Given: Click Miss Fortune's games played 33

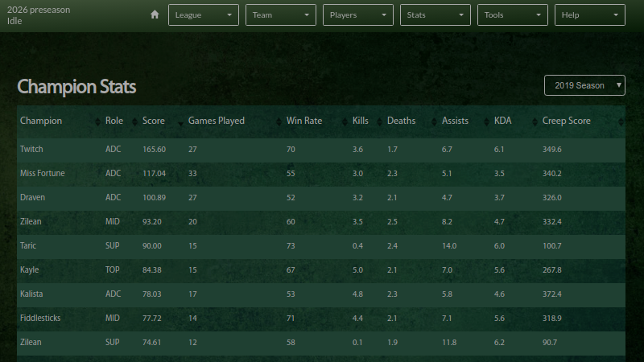Looking at the screenshot, I should [x=192, y=174].
